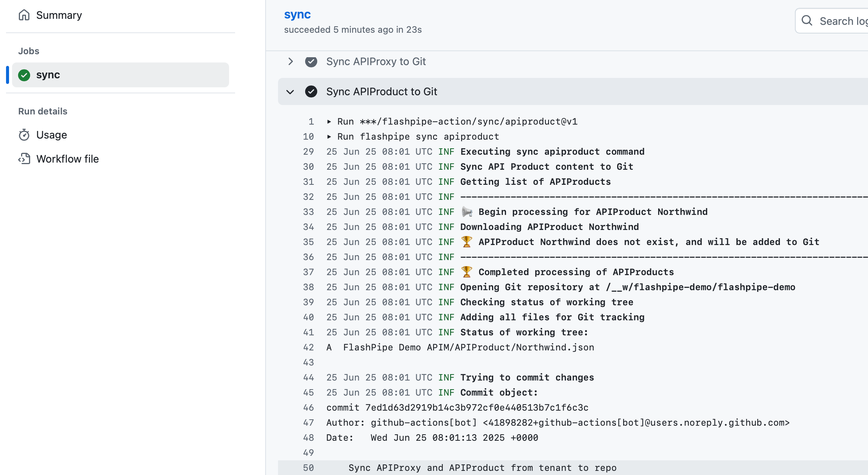The height and width of the screenshot is (475, 868).
Task: Click the trophy emoji on line 37
Action: tap(467, 272)
